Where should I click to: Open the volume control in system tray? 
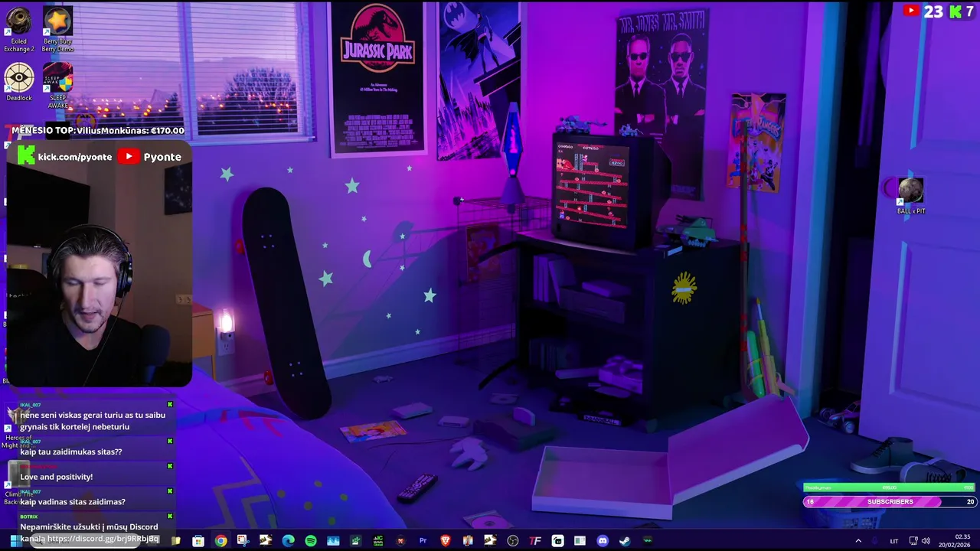pyautogui.click(x=926, y=541)
